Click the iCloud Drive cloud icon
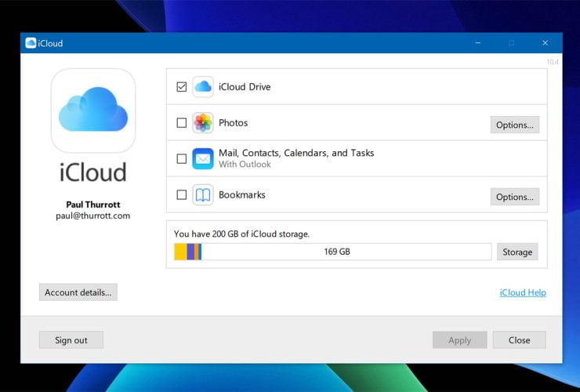The image size is (580, 392). [203, 86]
